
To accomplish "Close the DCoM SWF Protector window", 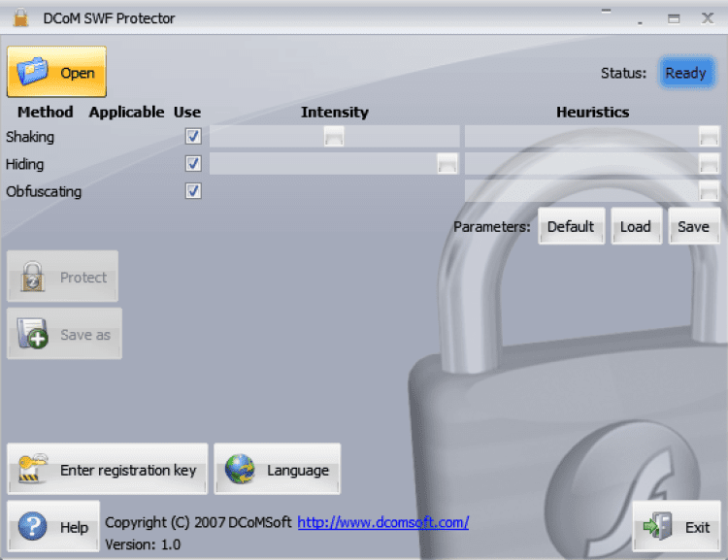I will [x=708, y=18].
